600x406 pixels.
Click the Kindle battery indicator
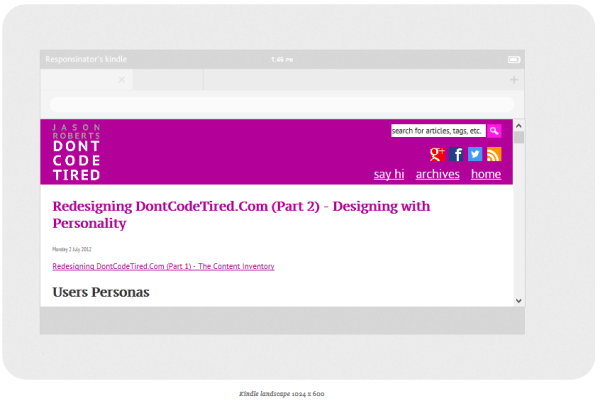coord(514,59)
